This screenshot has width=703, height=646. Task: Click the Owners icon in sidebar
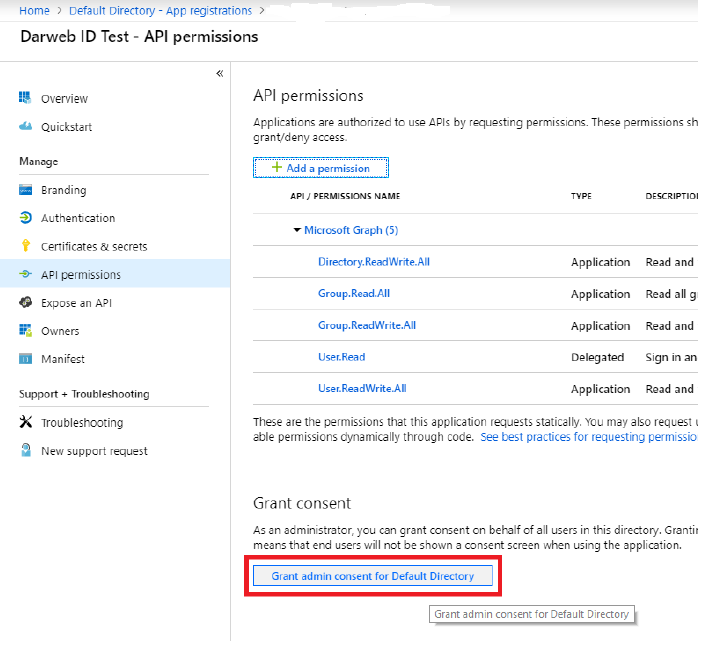point(26,330)
